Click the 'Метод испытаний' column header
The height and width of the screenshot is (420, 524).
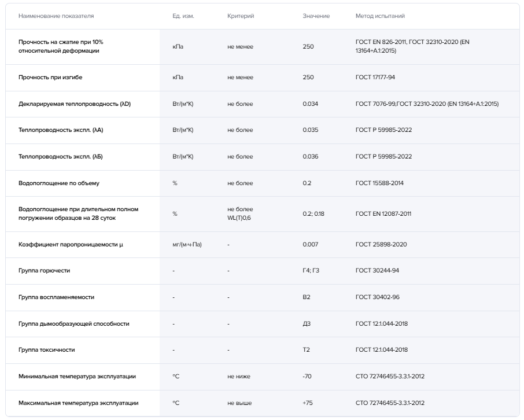coord(380,16)
